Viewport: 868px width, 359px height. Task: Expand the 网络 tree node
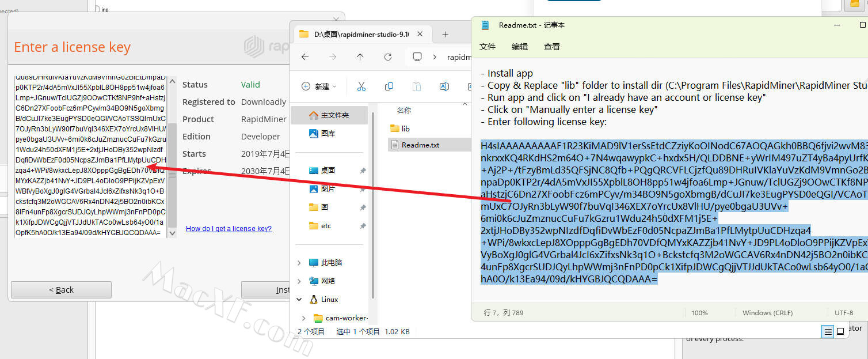click(x=299, y=281)
